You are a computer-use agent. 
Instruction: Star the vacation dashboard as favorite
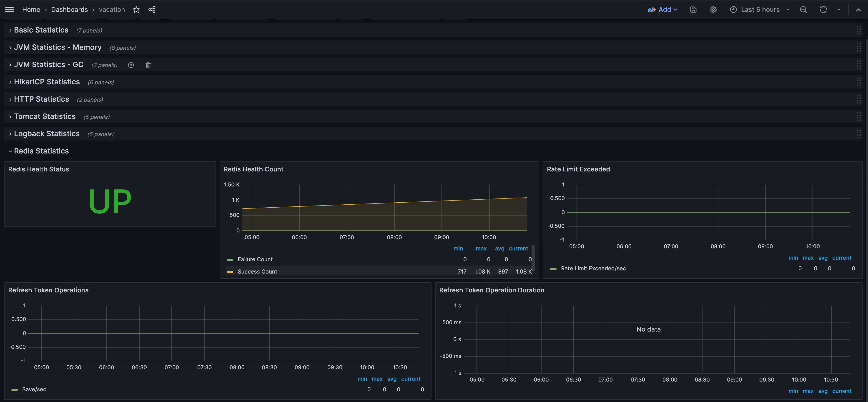(x=136, y=9)
